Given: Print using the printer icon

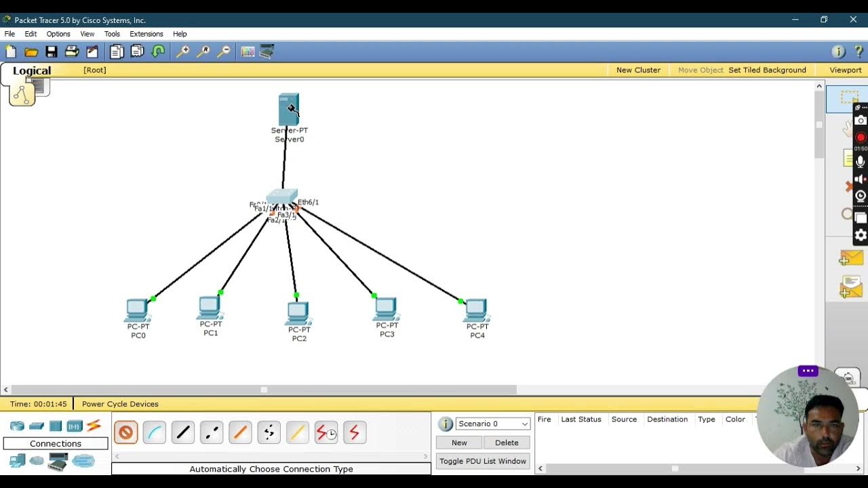Looking at the screenshot, I should 72,52.
